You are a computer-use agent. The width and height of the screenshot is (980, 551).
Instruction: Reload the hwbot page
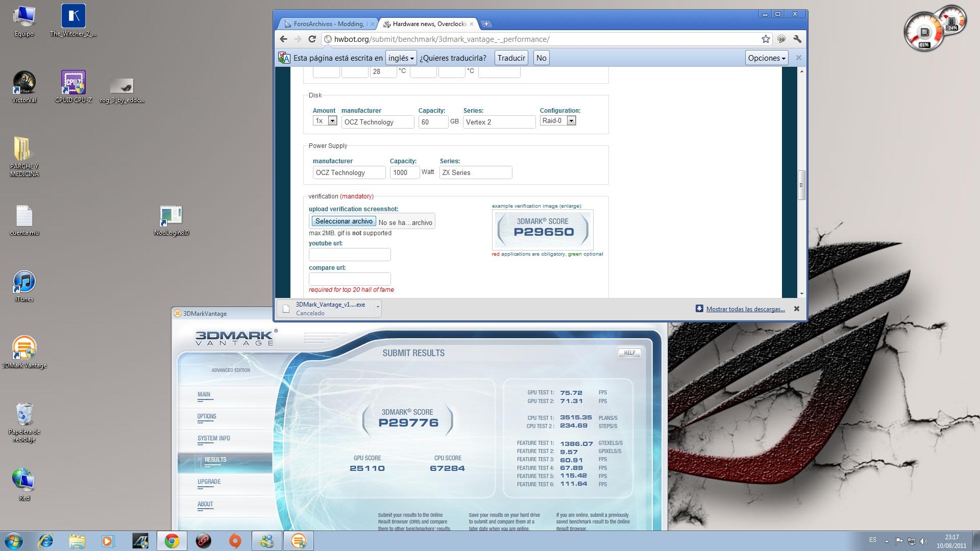coord(312,39)
